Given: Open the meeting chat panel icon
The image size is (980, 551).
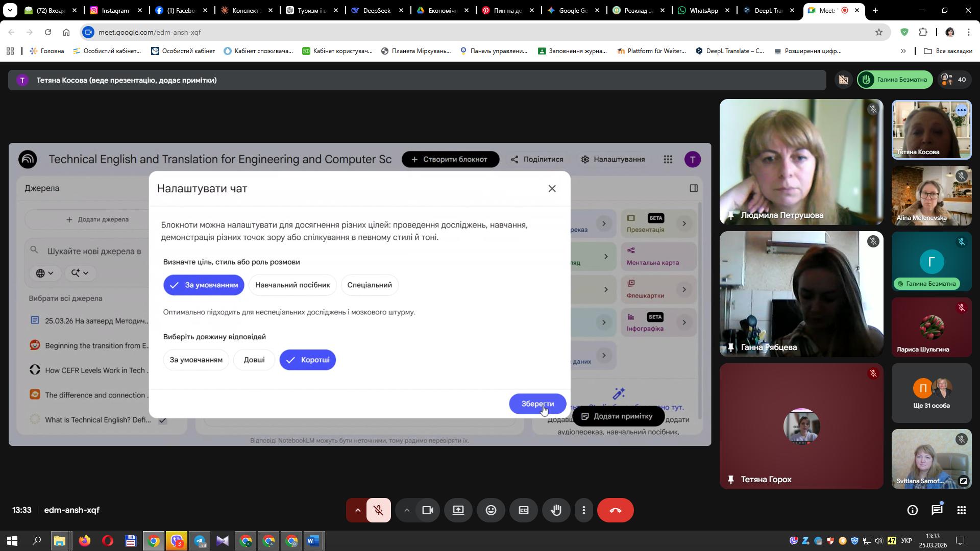Looking at the screenshot, I should [937, 510].
